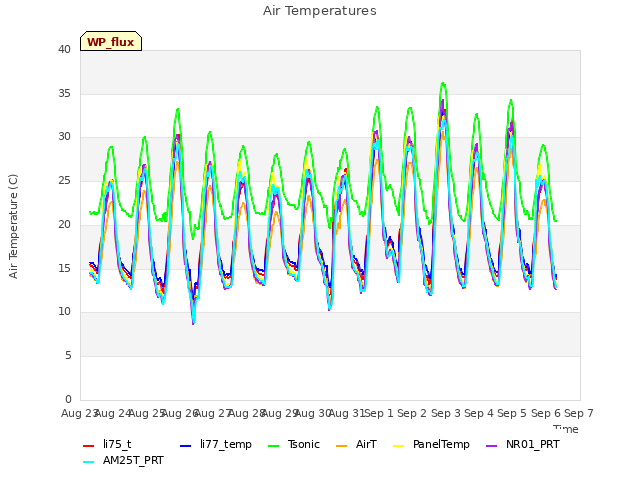Click the Aug 23 x-axis tick label
640x480 pixels.
(x=79, y=413)
